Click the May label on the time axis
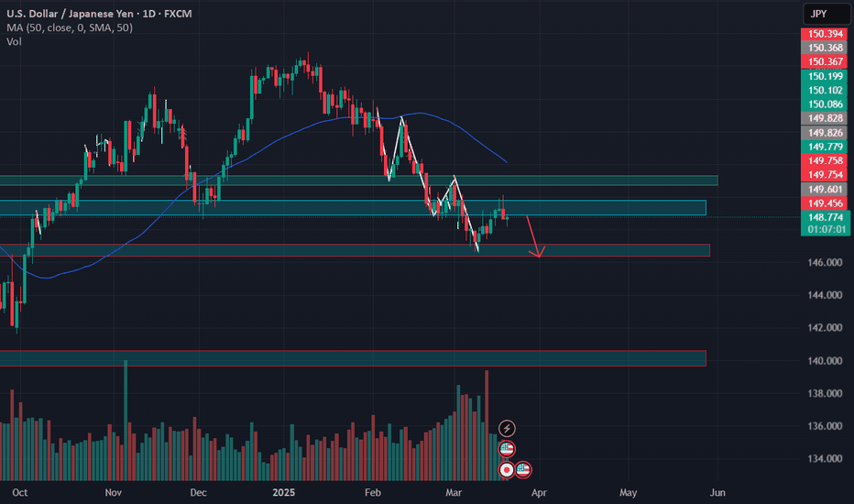Image resolution: width=854 pixels, height=504 pixels. [x=628, y=493]
